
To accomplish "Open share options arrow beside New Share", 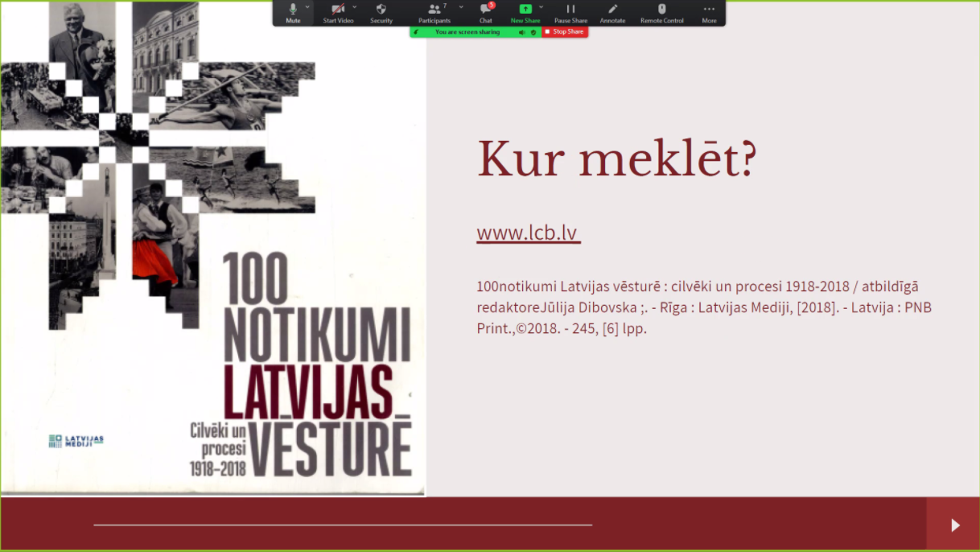I will [x=541, y=6].
